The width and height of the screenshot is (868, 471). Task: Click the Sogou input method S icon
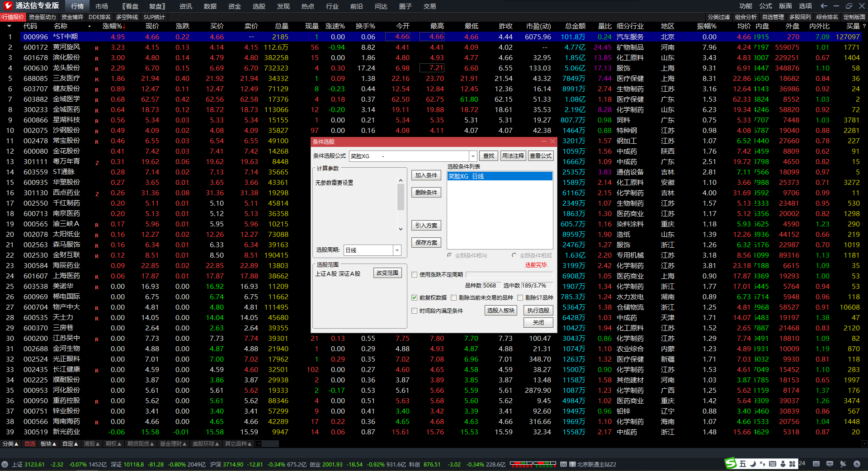[731, 463]
